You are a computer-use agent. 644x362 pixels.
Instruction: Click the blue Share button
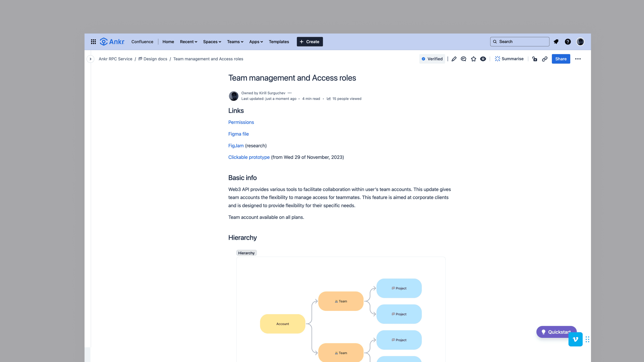[561, 59]
